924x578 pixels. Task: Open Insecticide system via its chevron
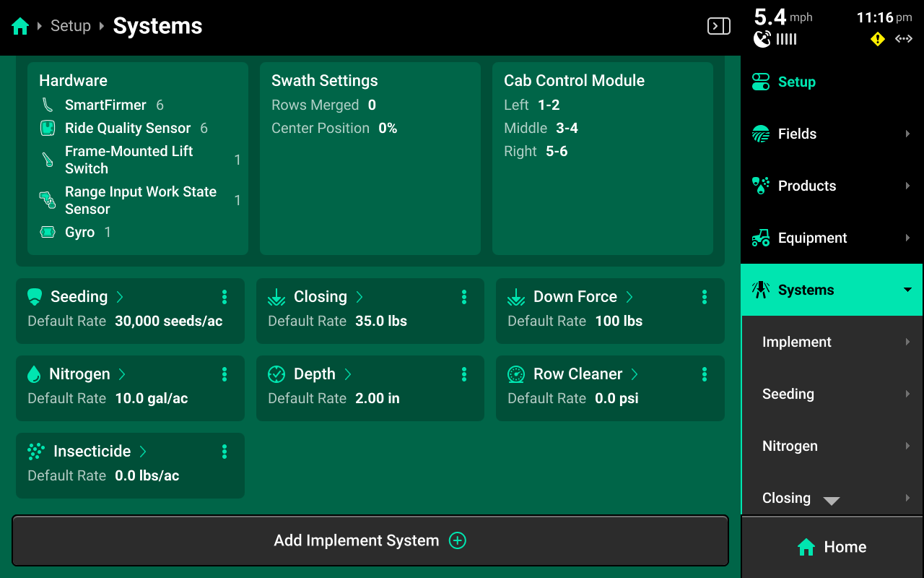tap(143, 452)
